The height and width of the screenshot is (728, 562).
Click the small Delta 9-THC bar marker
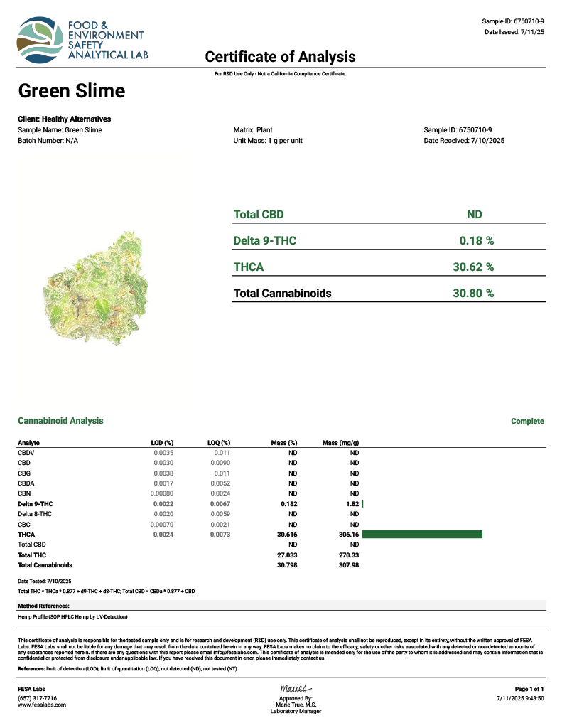363,504
